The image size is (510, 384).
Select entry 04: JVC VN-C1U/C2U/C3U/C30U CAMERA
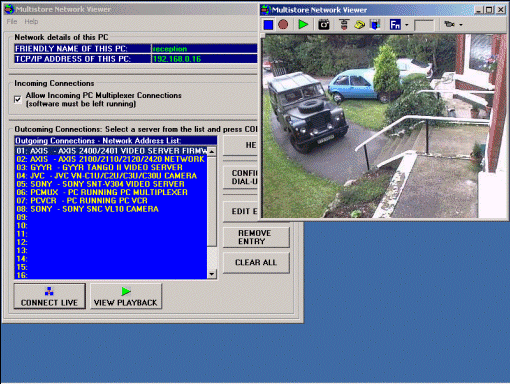111,176
